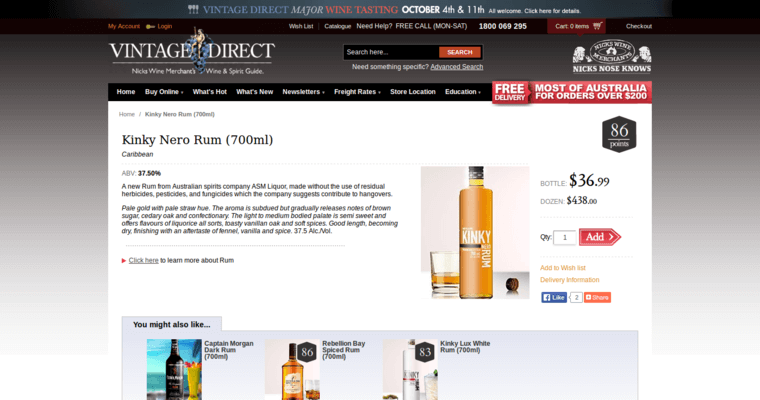This screenshot has width=760, height=400.
Task: Click the Facebook Like button
Action: point(554,297)
